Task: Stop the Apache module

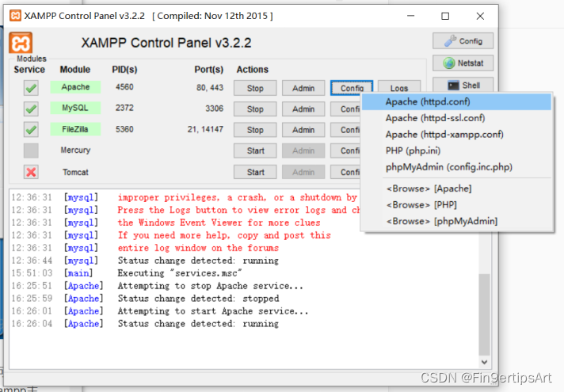Action: pos(255,88)
